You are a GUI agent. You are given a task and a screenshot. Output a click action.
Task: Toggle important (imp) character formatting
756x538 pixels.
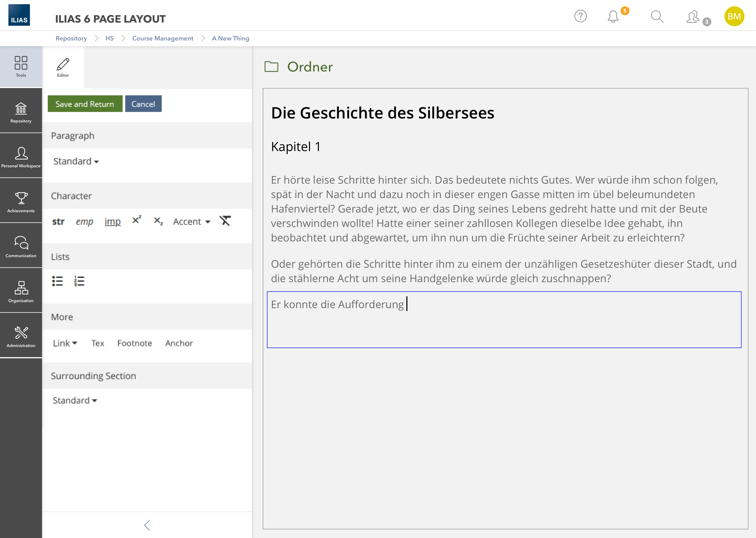pyautogui.click(x=113, y=221)
